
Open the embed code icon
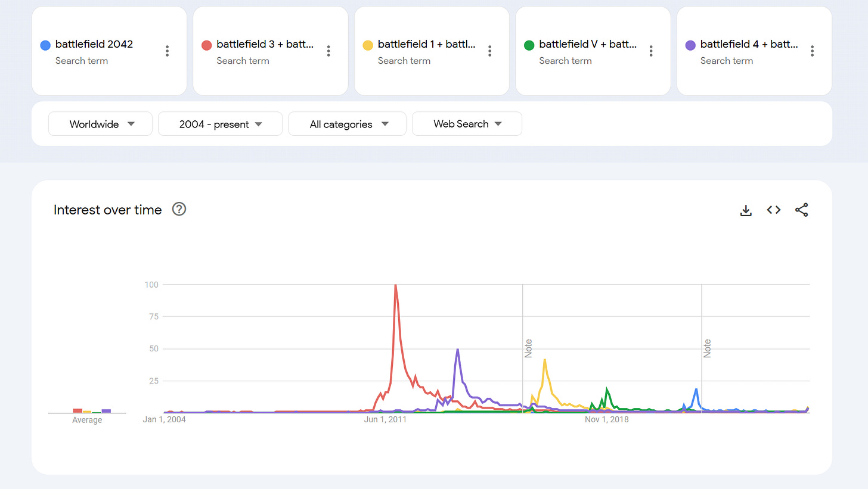[x=774, y=210]
